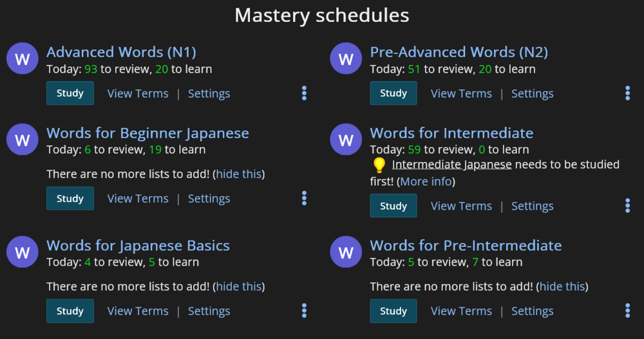Hide the no-more-lists notice under Japanese Basics

click(239, 286)
